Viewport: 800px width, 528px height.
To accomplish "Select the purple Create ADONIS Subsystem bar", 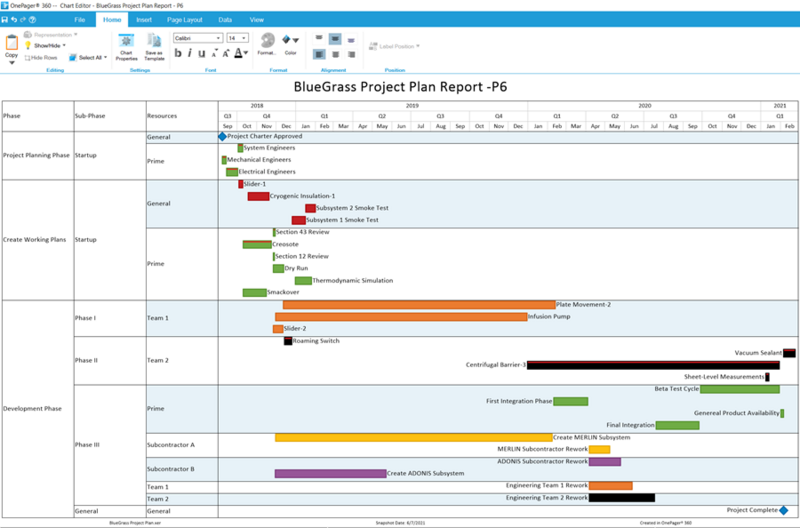I will tap(331, 473).
